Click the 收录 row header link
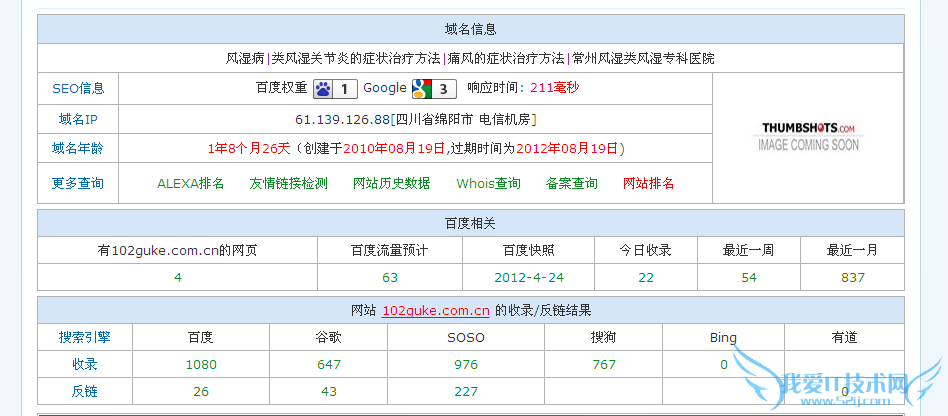948x416 pixels. tap(85, 364)
